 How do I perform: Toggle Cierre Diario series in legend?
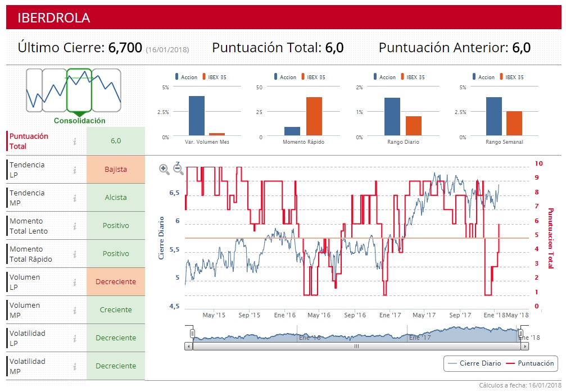474,363
